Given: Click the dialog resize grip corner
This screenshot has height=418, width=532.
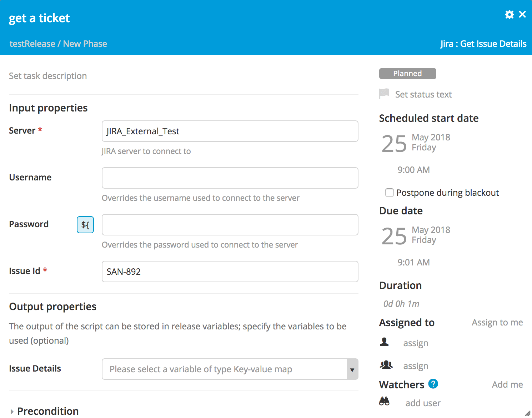Looking at the screenshot, I should point(527,413).
